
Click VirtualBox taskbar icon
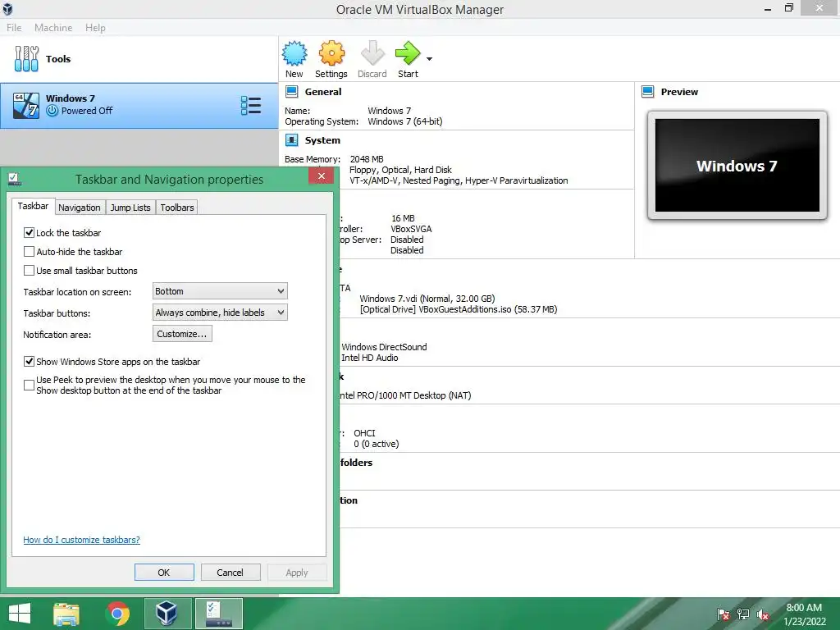[x=167, y=614]
